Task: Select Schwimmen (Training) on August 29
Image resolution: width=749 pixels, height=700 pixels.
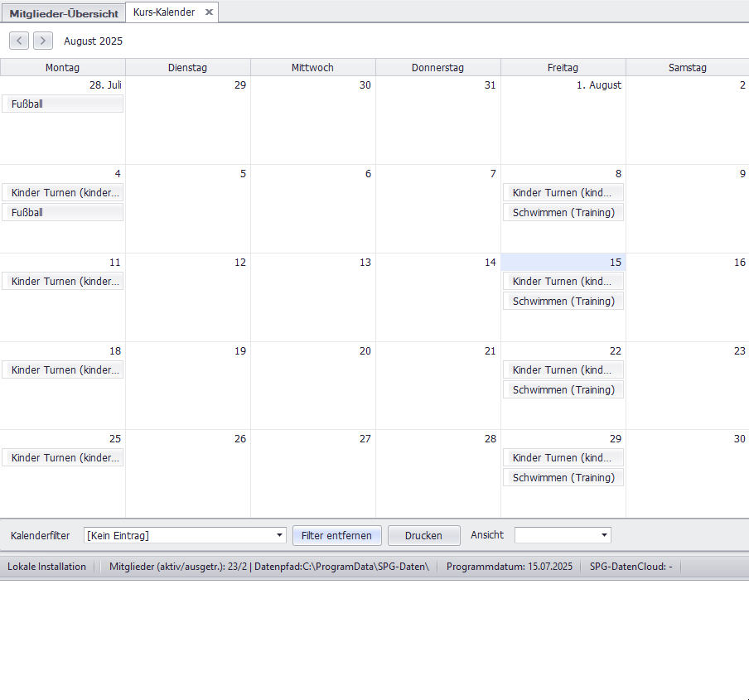Action: pos(563,478)
